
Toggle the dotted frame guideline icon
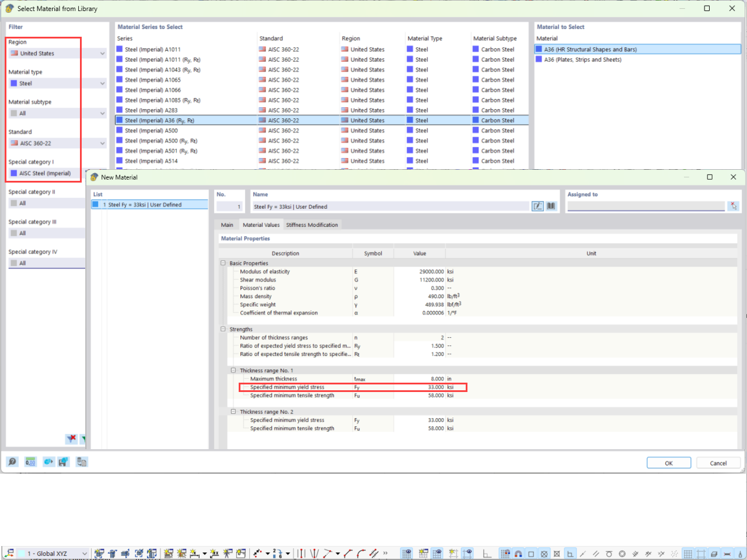pos(701,554)
